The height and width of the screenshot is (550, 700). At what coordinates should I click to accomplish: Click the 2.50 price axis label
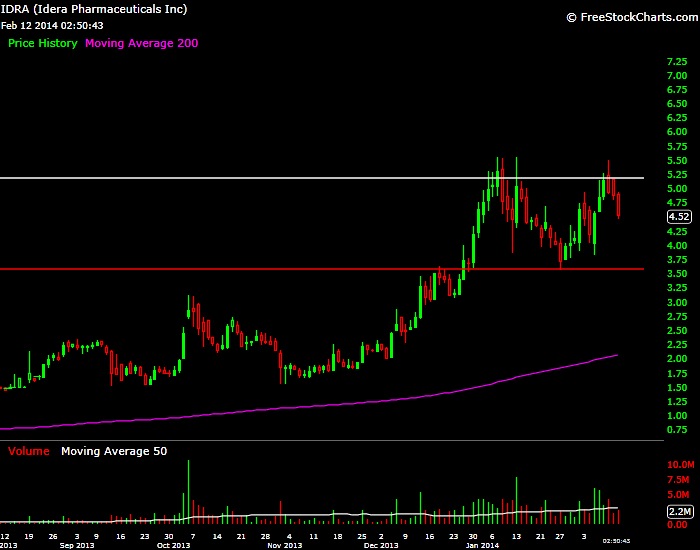tap(677, 330)
